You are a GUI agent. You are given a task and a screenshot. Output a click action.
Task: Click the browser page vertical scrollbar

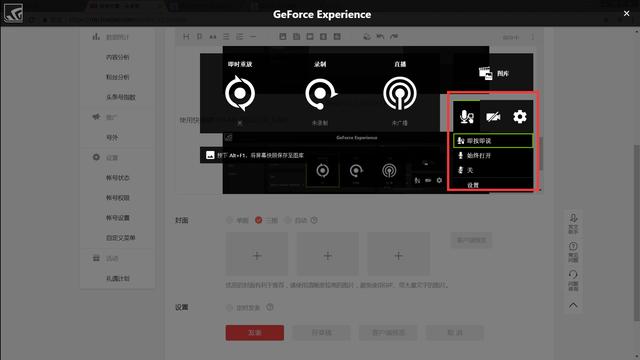636,233
